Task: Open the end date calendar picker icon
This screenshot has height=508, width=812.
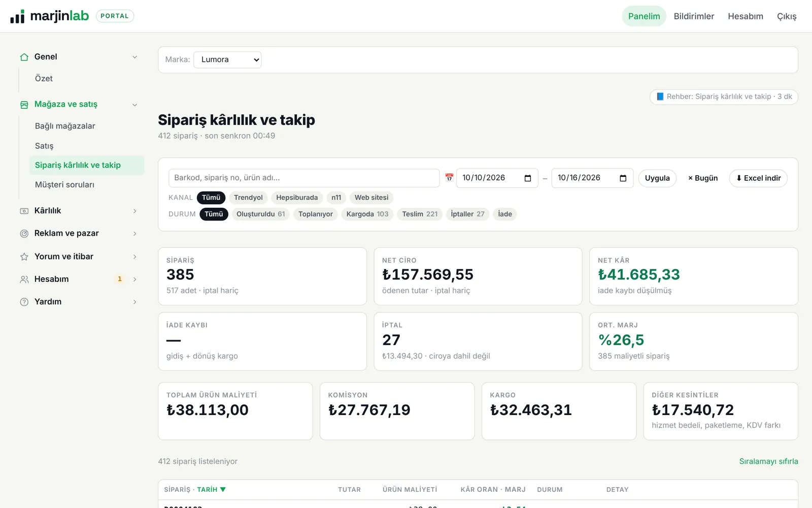Action: (x=623, y=178)
